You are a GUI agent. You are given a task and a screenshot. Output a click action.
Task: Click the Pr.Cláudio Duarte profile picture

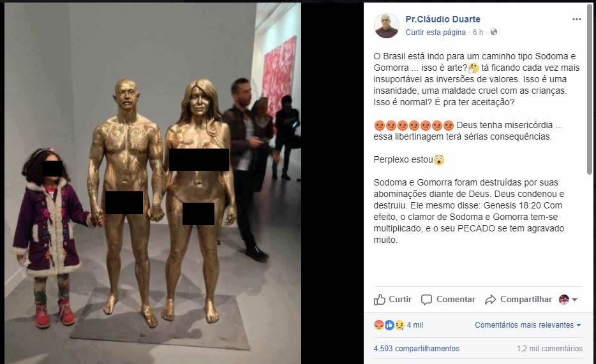pyautogui.click(x=387, y=25)
